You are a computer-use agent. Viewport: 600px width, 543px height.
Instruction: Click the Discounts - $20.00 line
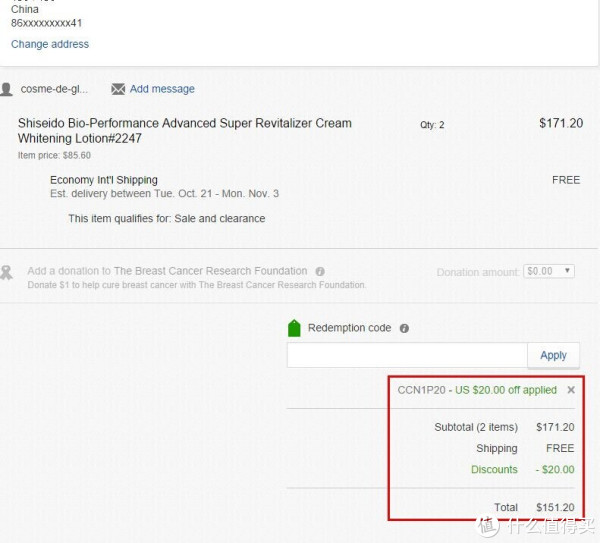pos(523,470)
